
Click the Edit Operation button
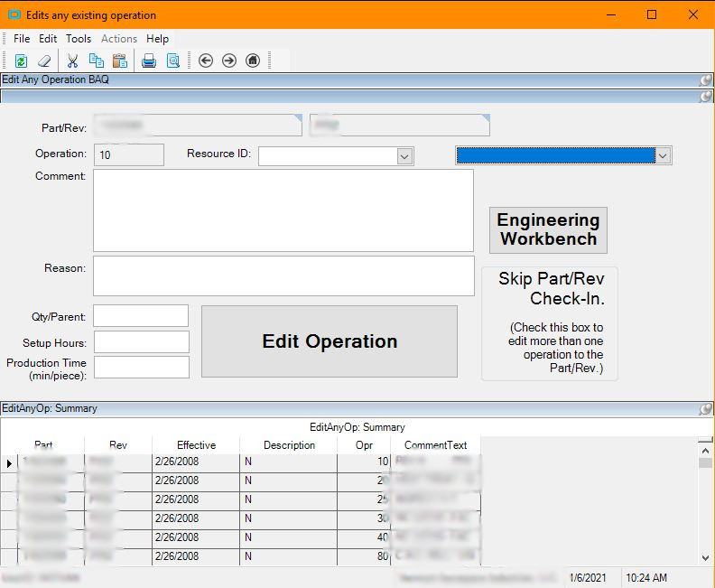pyautogui.click(x=330, y=341)
